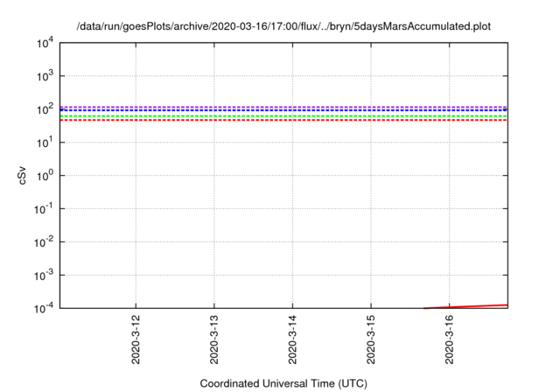Image resolution: width=560 pixels, height=392 pixels.
Task: Click the 2020-3-16 date tick label
Action: point(449,339)
